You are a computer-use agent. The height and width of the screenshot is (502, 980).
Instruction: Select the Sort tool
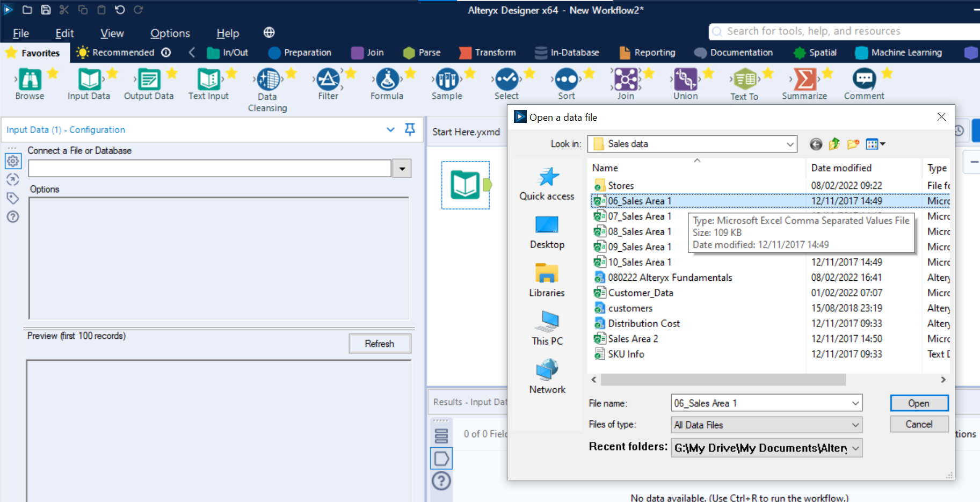pos(567,79)
